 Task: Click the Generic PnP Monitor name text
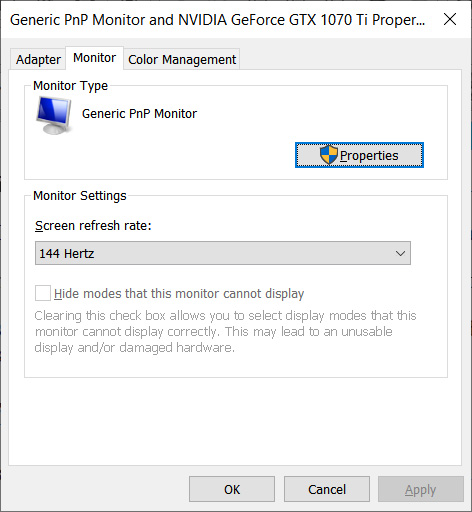point(139,114)
